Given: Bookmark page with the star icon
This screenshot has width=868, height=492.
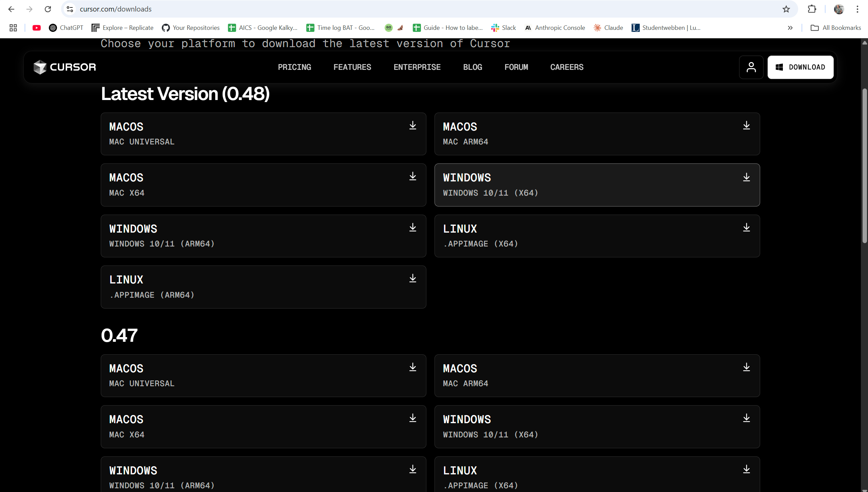Looking at the screenshot, I should tap(786, 9).
